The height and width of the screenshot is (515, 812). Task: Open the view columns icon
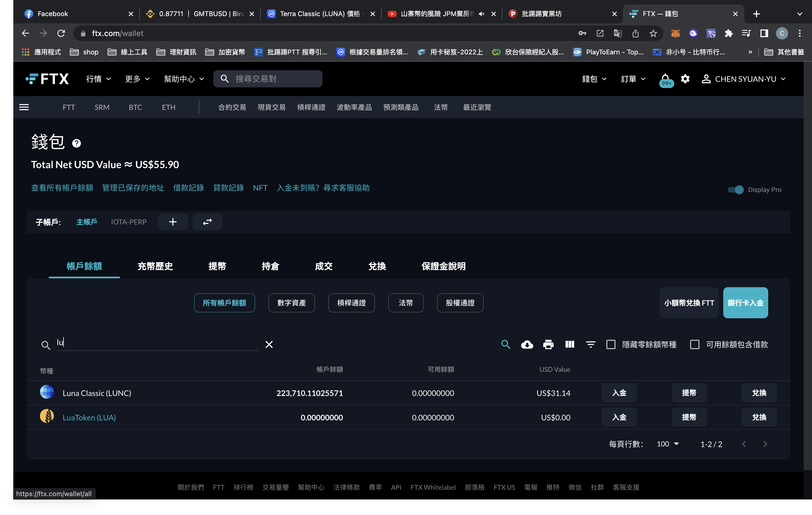[569, 344]
